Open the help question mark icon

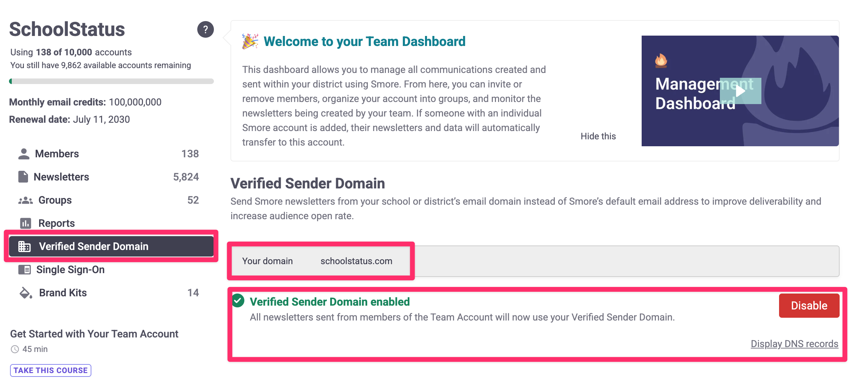click(x=205, y=29)
